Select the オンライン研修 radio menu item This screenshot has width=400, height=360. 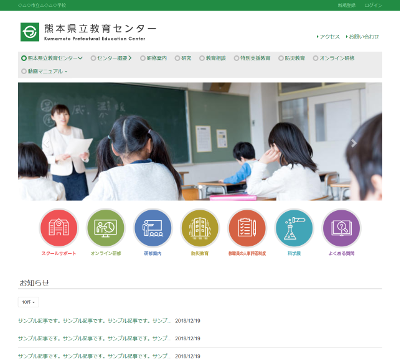tap(333, 58)
